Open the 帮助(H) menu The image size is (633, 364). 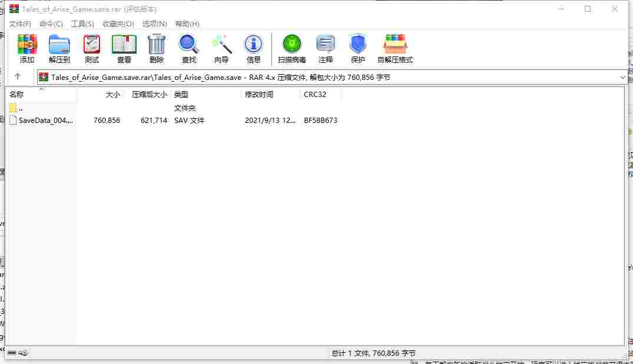(x=187, y=24)
